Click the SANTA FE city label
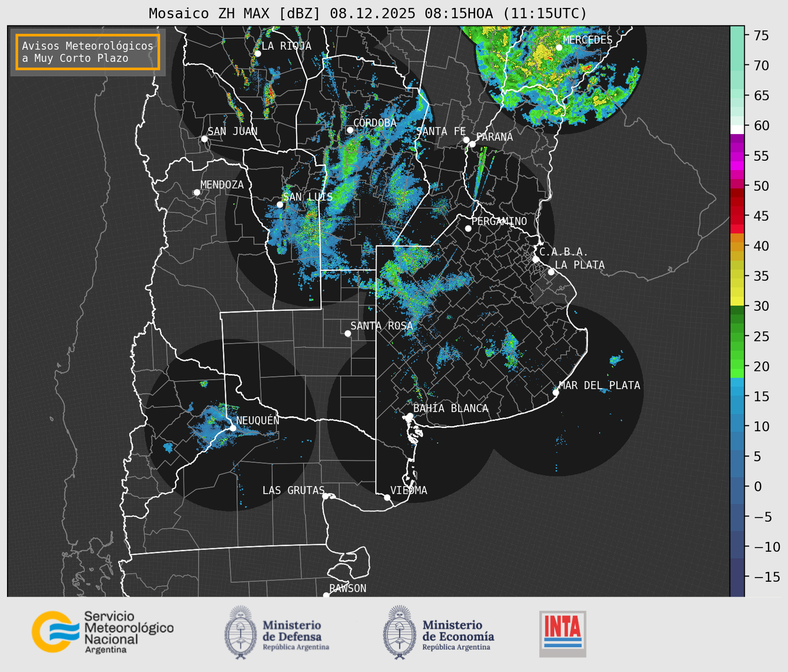Screen dimensions: 788x672 (x=441, y=131)
